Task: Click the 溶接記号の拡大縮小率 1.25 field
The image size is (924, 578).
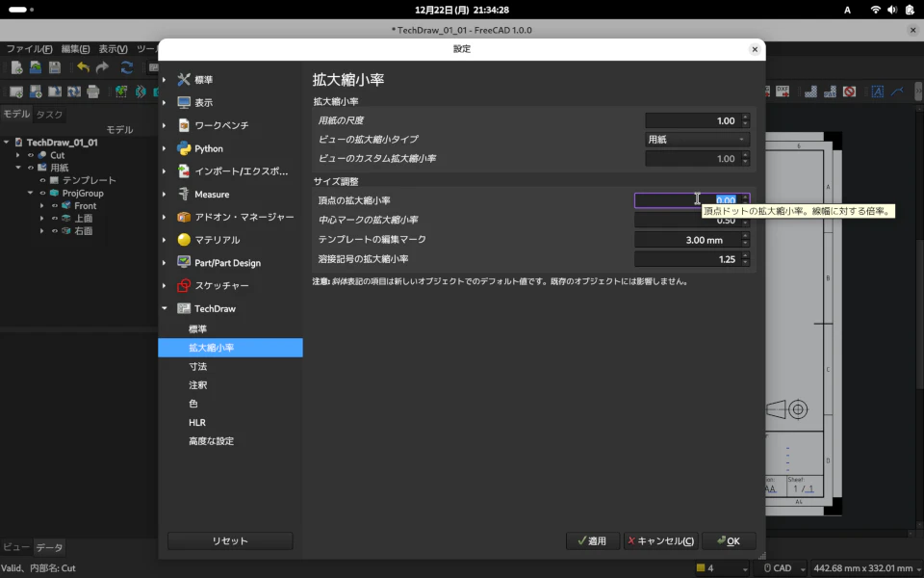Action: (692, 259)
